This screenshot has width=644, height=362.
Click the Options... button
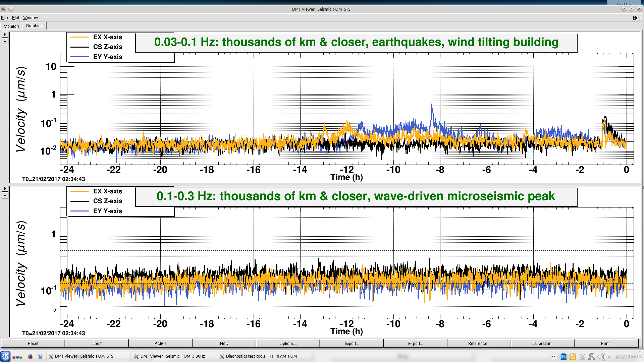(288, 343)
